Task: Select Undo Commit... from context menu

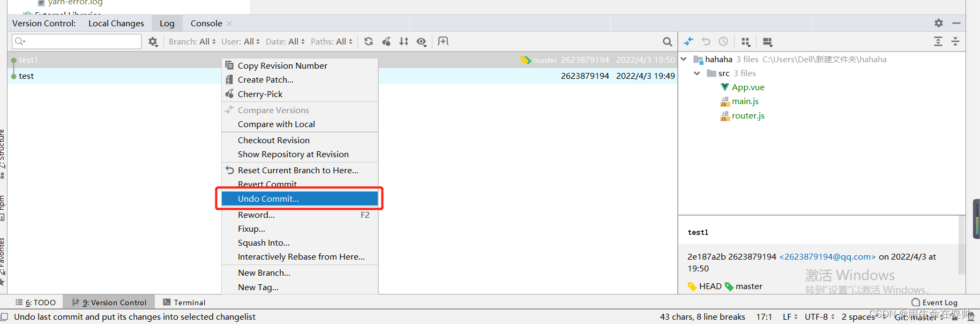Action: pos(300,198)
